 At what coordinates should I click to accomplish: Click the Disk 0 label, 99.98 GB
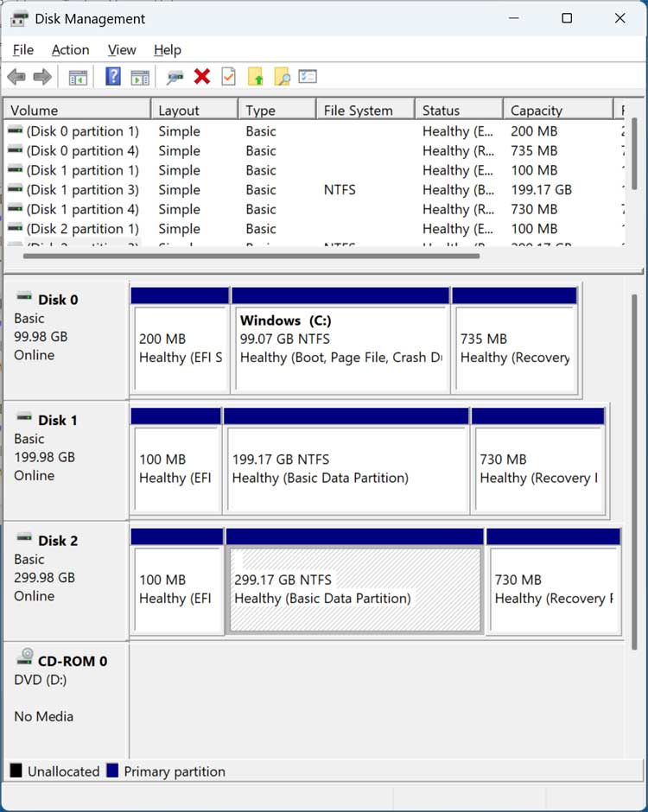66,340
